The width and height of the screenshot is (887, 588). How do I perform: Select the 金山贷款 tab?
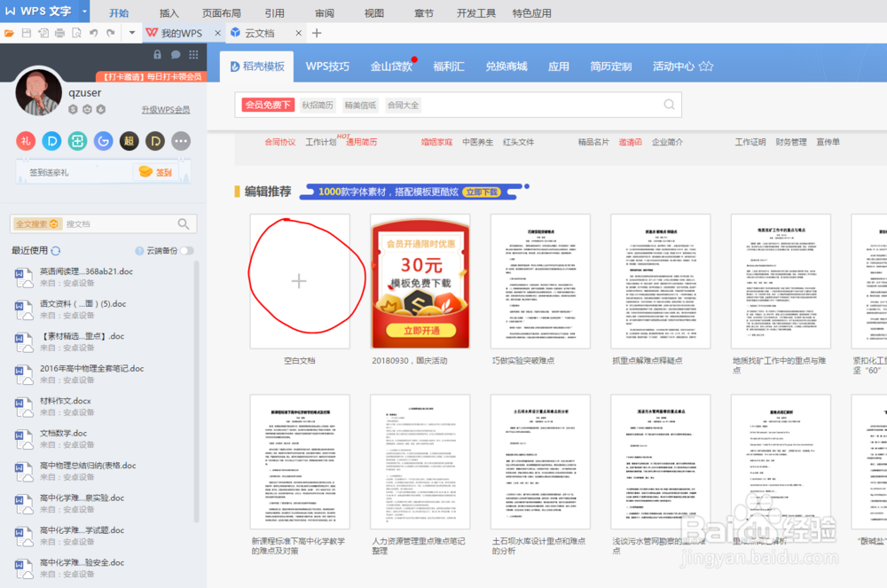coord(391,67)
